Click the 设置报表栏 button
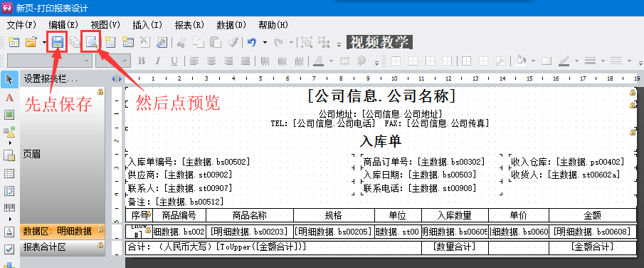 tap(51, 78)
